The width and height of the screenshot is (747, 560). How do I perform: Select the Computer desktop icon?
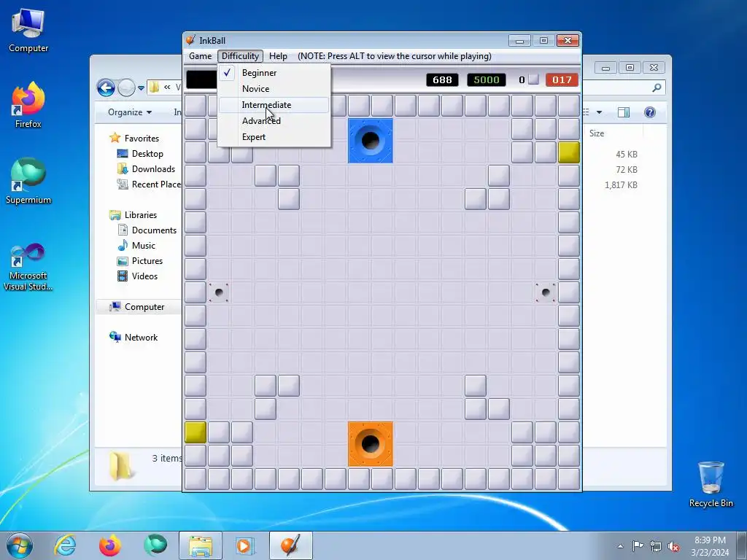pyautogui.click(x=28, y=31)
